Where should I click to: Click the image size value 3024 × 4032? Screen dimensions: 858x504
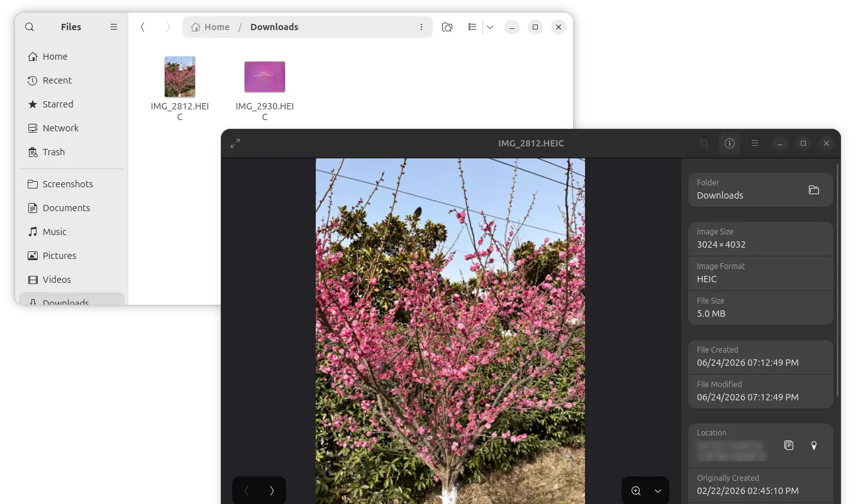tap(721, 244)
